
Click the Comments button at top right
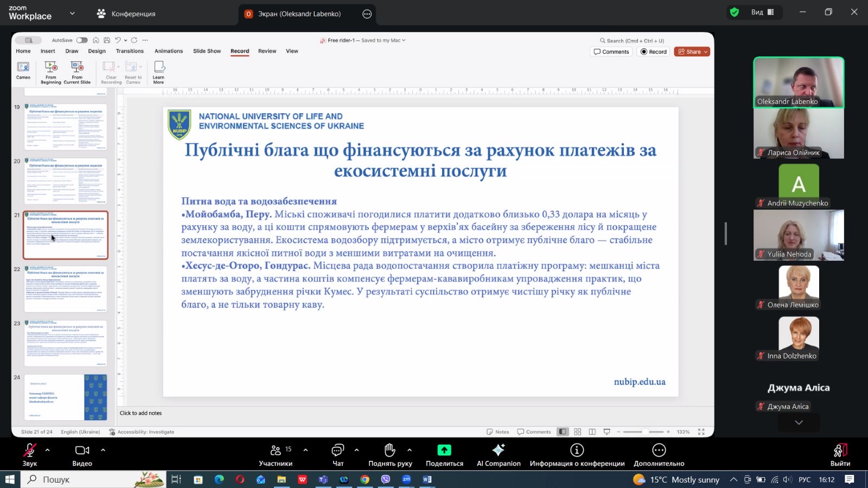[611, 52]
